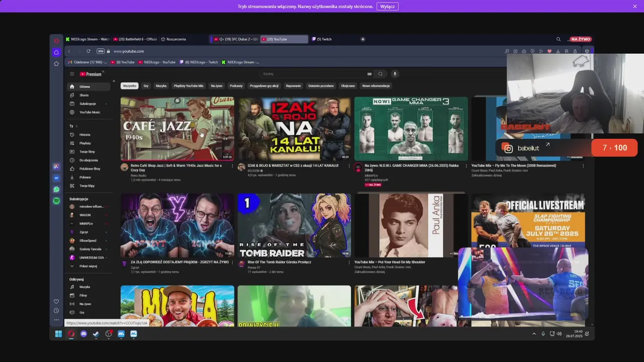Select the Podcasty filter chip

236,86
